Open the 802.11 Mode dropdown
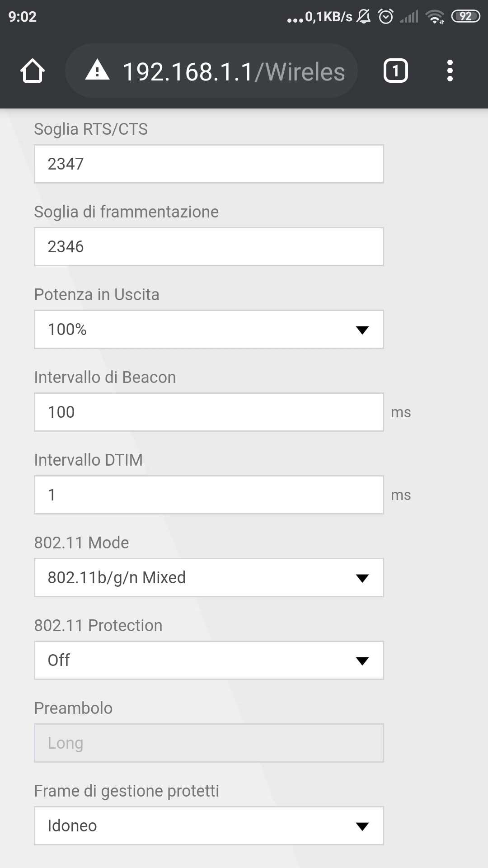 (209, 577)
